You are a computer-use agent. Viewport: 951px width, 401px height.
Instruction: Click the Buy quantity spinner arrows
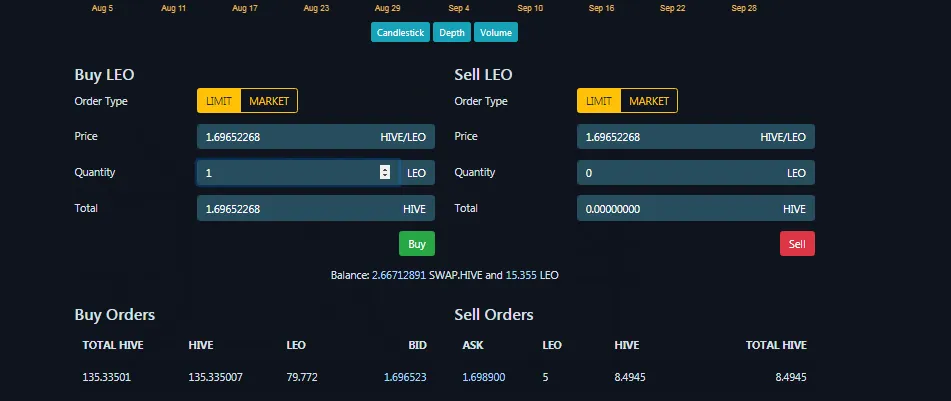(385, 172)
